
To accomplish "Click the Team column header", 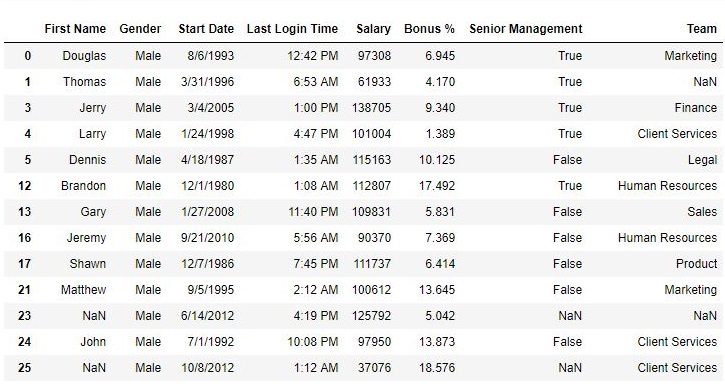I will pos(702,29).
